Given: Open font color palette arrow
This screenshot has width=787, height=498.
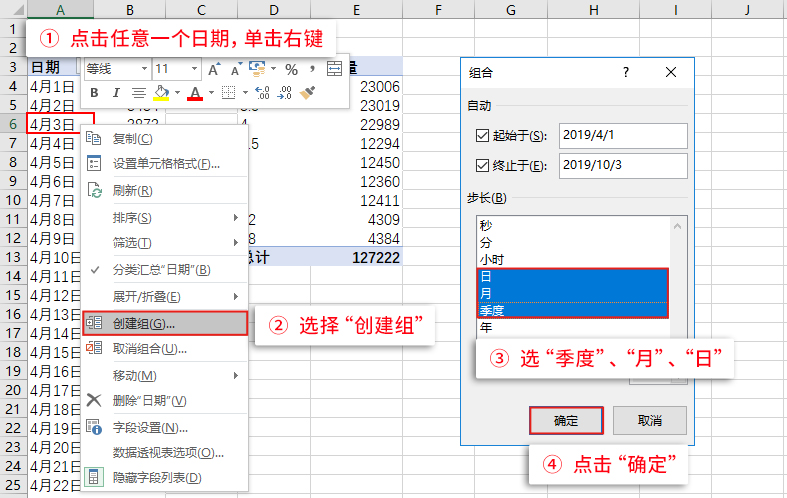Looking at the screenshot, I should tap(211, 93).
